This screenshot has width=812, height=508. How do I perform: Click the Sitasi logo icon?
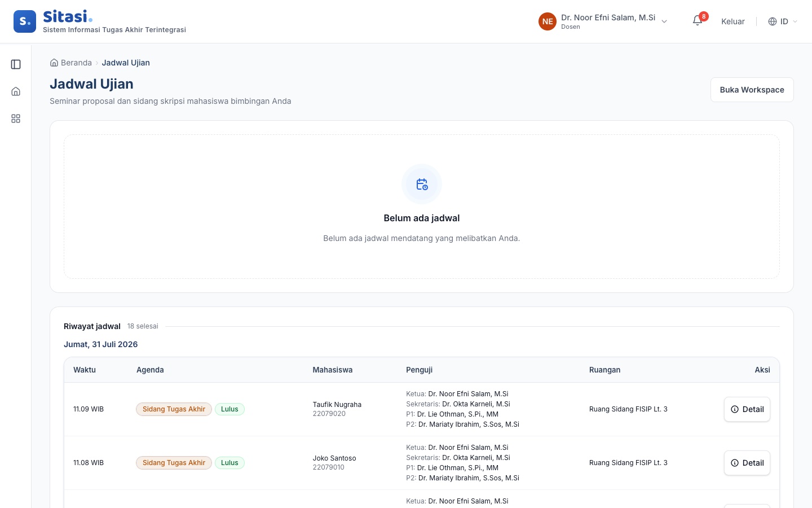[x=25, y=21]
